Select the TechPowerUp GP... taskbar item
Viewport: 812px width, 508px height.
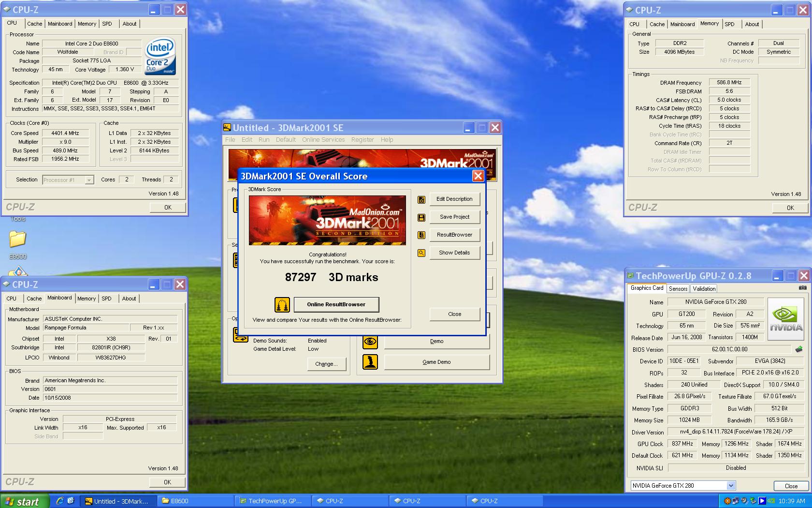coord(274,501)
